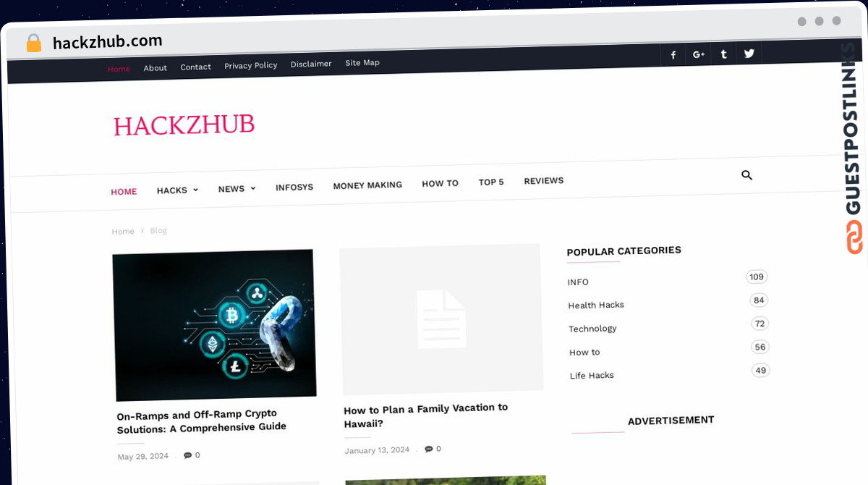Click the January 13, 2024 date
Viewport: 868px width, 485px height.
click(x=377, y=450)
